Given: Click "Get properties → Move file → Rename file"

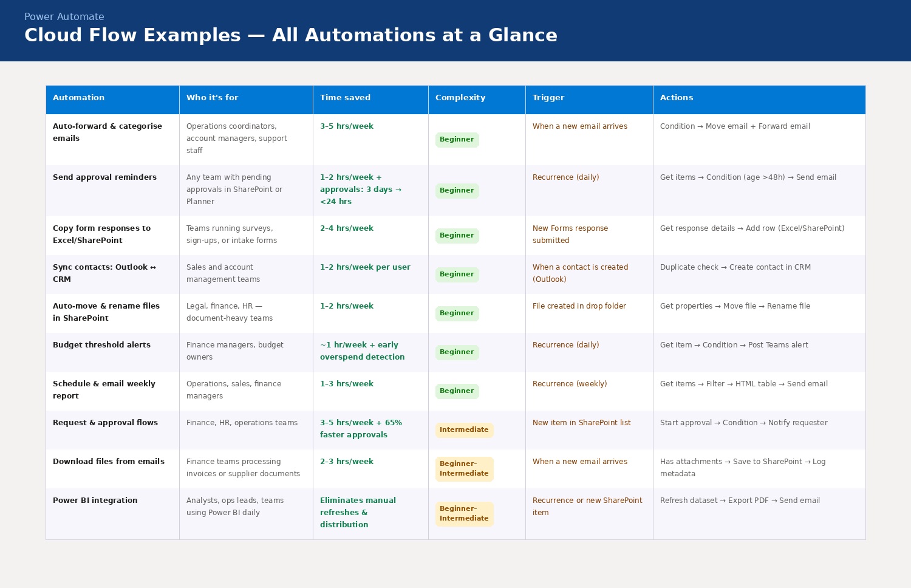Looking at the screenshot, I should tap(735, 306).
